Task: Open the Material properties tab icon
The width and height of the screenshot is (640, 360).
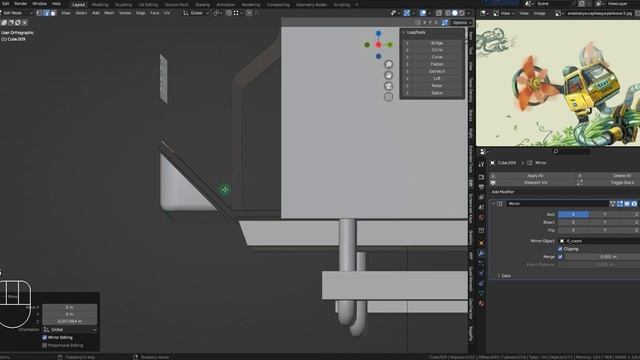Action: (482, 304)
